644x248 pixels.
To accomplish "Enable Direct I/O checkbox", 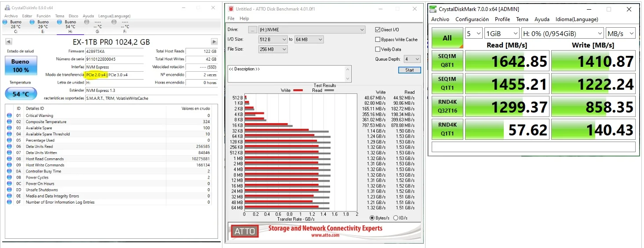I will tap(378, 29).
